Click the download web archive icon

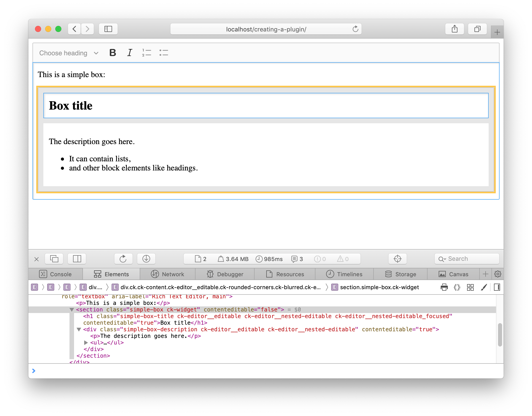[146, 259]
